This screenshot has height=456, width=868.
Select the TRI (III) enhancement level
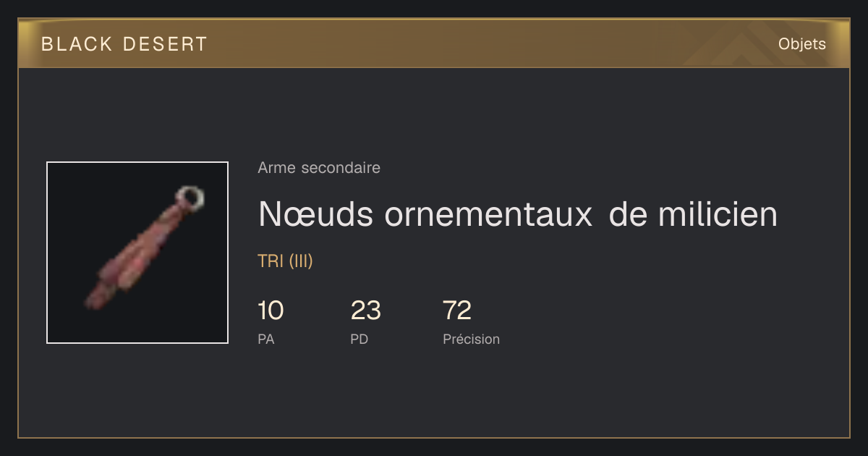(285, 261)
